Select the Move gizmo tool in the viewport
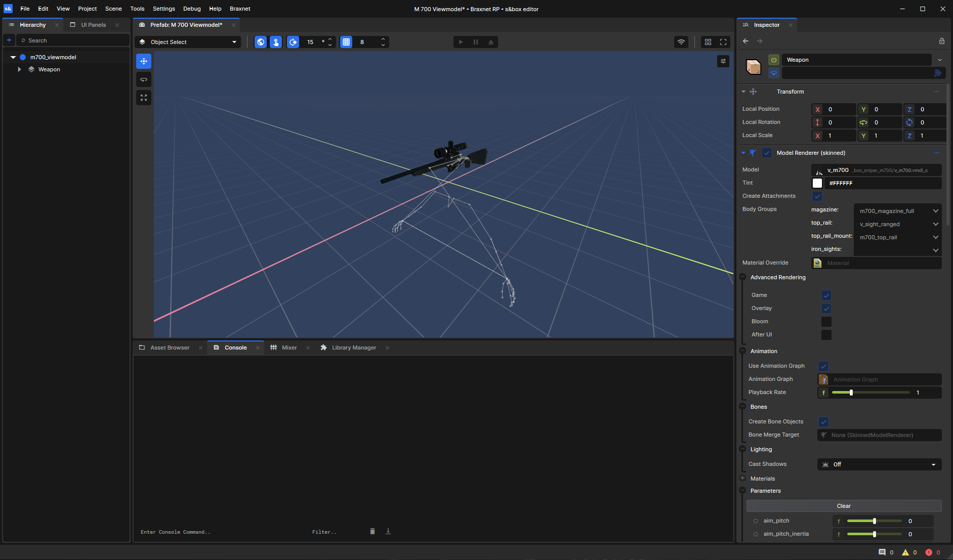953x560 pixels. pos(143,61)
